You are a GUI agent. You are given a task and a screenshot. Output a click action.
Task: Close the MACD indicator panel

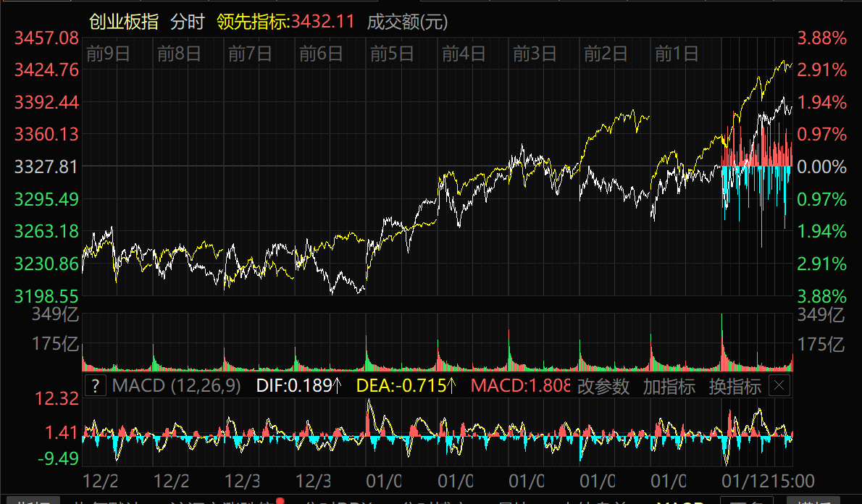click(779, 385)
